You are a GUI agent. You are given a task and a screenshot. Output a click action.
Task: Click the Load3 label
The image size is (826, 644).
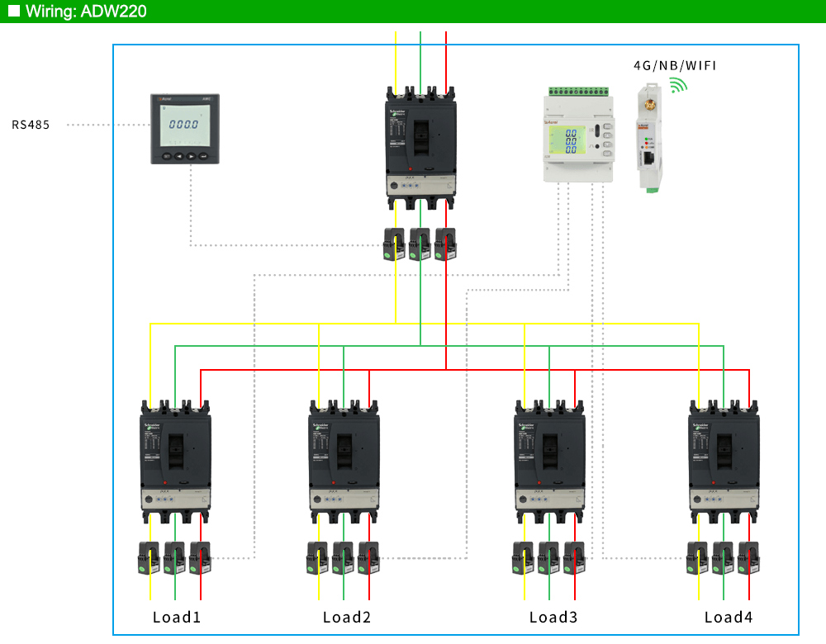coord(553,617)
